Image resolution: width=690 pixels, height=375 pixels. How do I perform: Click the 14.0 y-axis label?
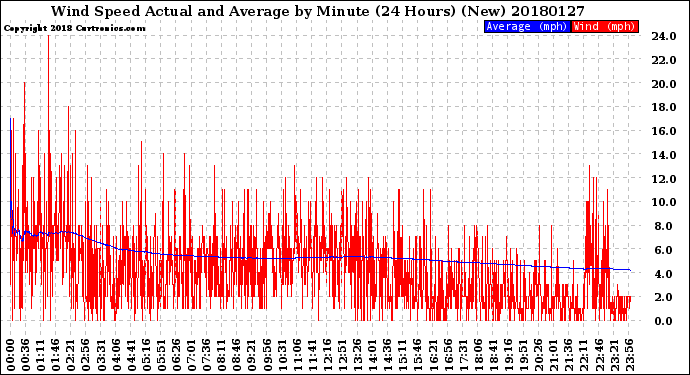pos(664,155)
